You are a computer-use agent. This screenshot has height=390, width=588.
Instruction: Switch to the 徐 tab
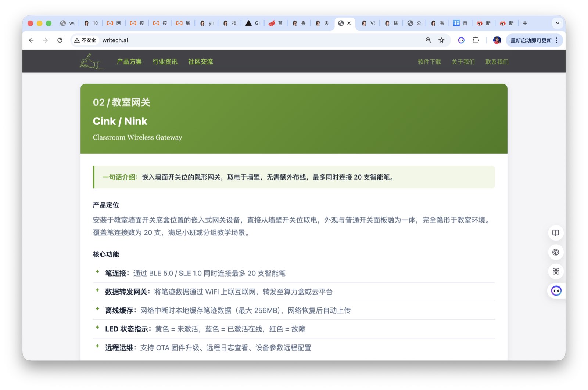[x=391, y=23]
